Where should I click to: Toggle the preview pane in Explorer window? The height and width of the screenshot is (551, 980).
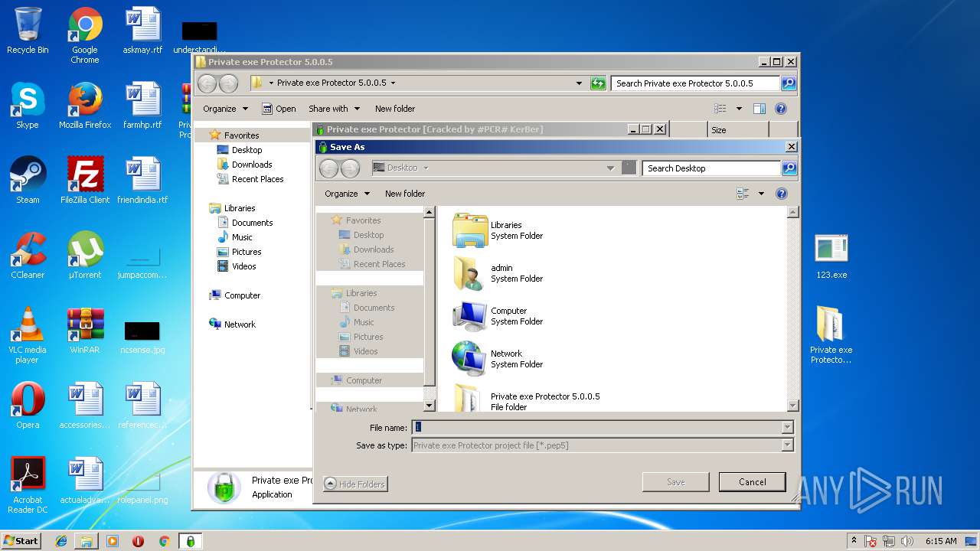click(x=759, y=109)
